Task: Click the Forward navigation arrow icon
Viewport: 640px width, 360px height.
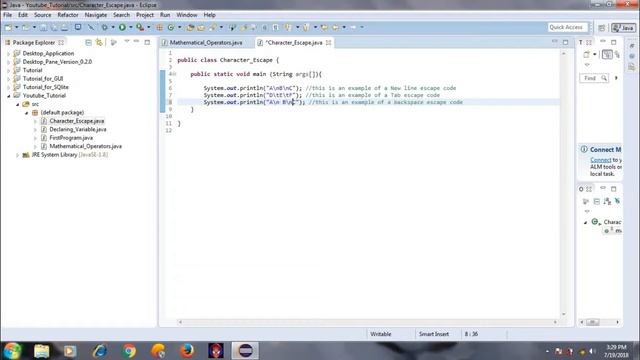Action: click(x=353, y=27)
